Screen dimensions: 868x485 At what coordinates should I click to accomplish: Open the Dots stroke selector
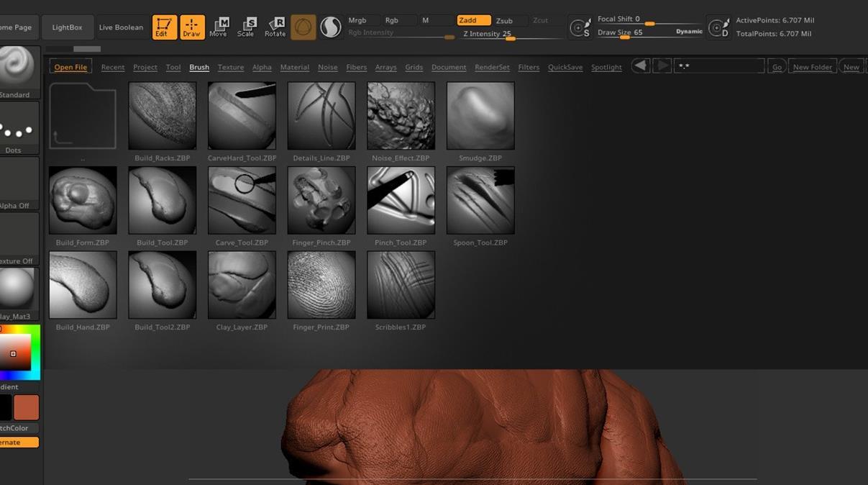[17, 127]
